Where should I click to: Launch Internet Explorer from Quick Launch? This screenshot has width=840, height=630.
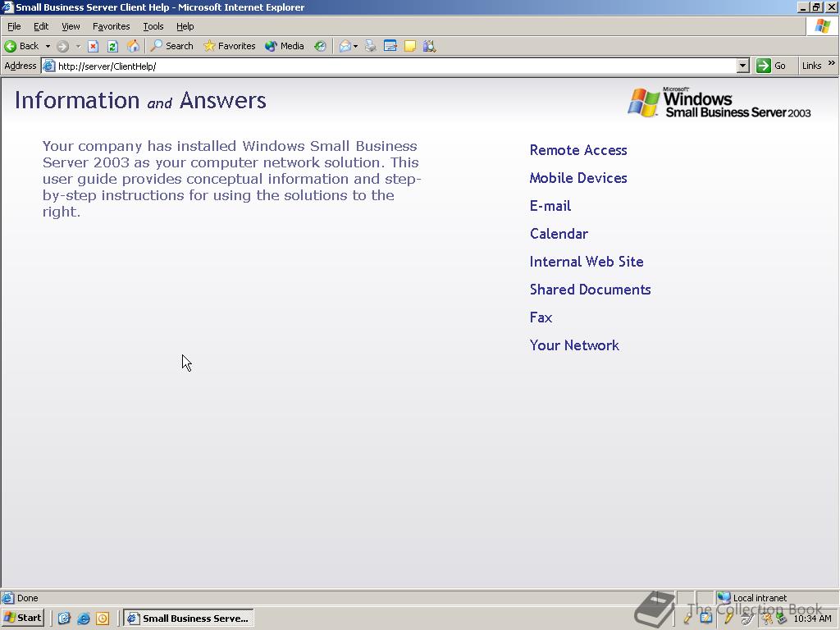click(x=84, y=619)
